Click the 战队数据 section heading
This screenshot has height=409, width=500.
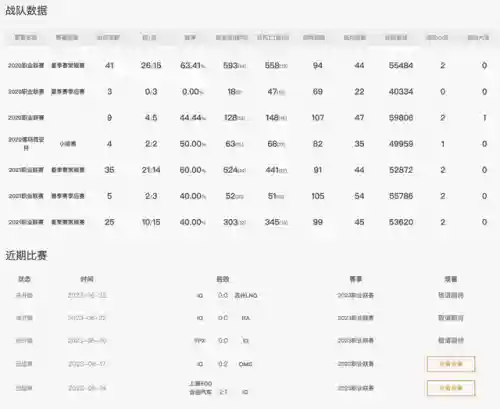click(26, 10)
